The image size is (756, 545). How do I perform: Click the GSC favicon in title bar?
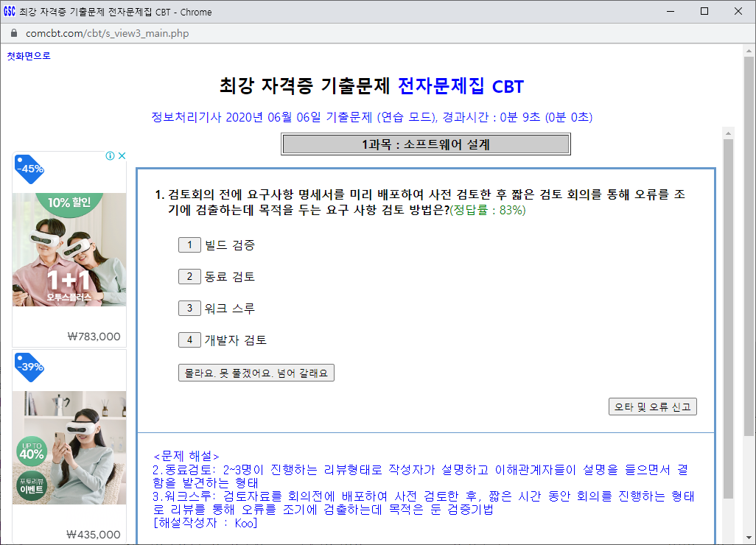click(x=10, y=12)
